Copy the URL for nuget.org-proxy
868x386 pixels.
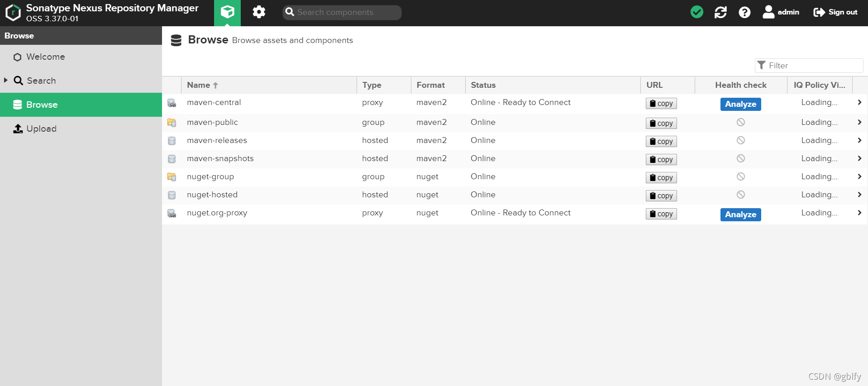[661, 214]
